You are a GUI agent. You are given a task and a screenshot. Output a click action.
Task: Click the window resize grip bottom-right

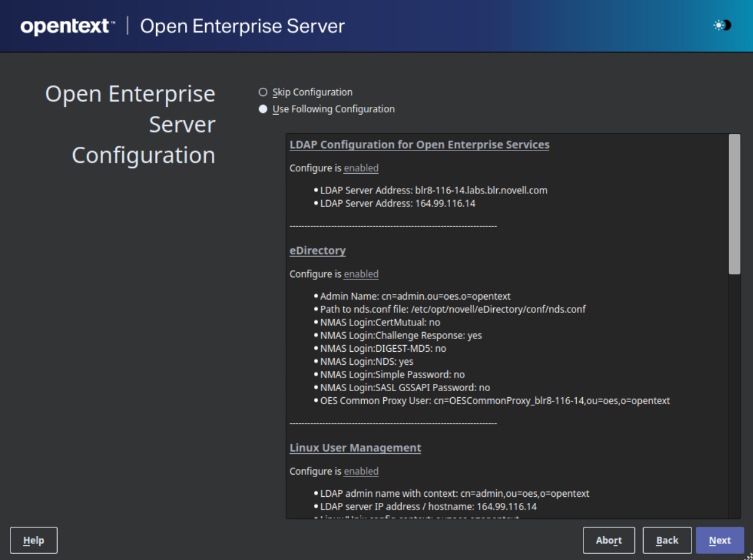pyautogui.click(x=749, y=556)
